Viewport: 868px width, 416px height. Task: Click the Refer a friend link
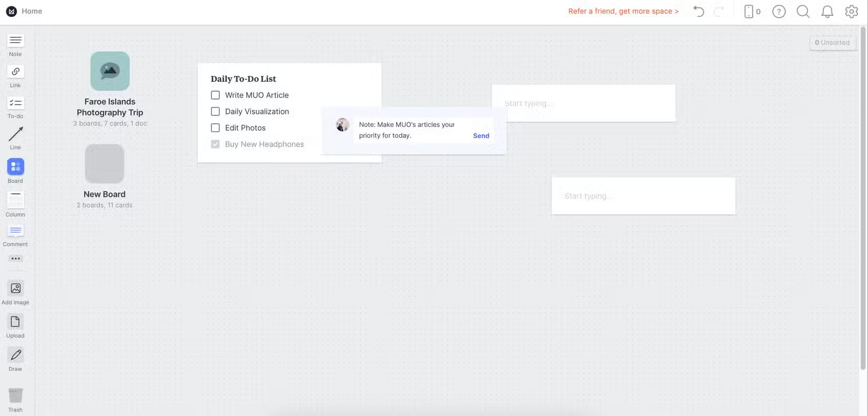point(623,11)
